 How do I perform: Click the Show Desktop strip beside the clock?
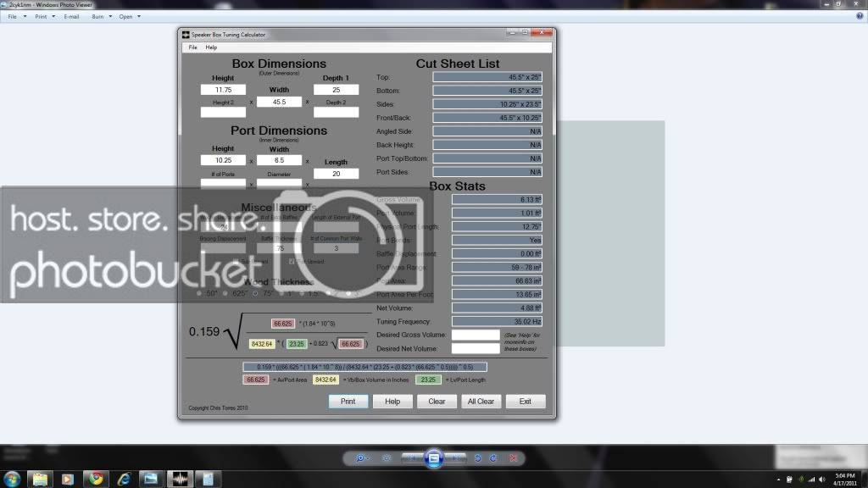pyautogui.click(x=865, y=480)
